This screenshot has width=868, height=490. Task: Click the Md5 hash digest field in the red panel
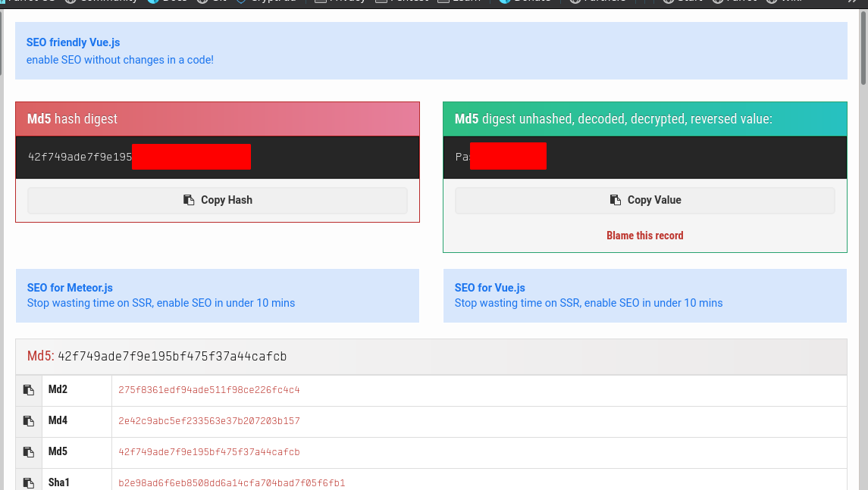pos(80,158)
